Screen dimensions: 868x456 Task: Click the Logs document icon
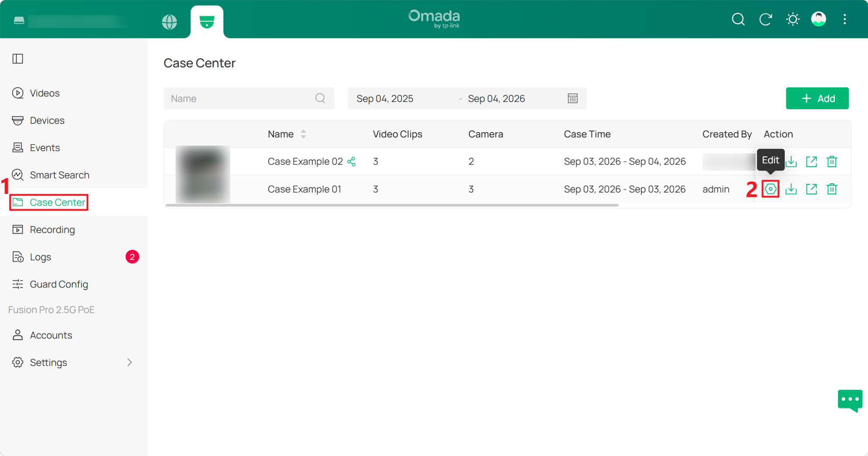point(17,257)
